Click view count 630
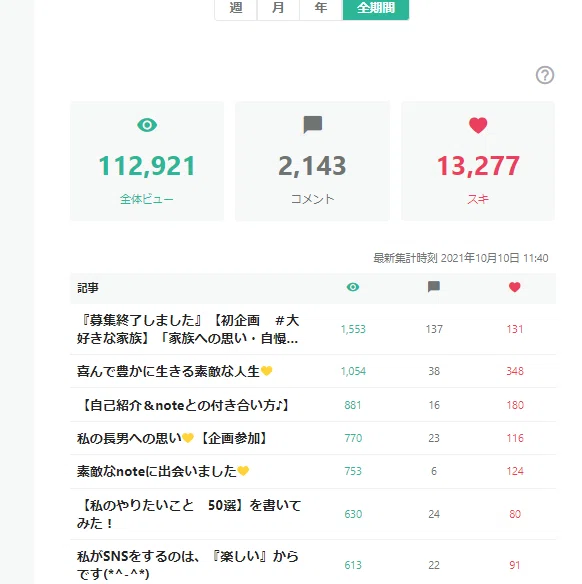The image size is (582, 584). [x=353, y=514]
